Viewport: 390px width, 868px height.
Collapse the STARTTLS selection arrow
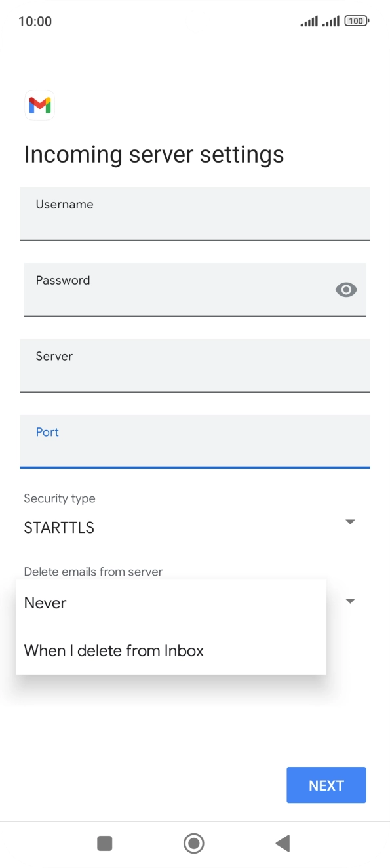click(x=350, y=521)
